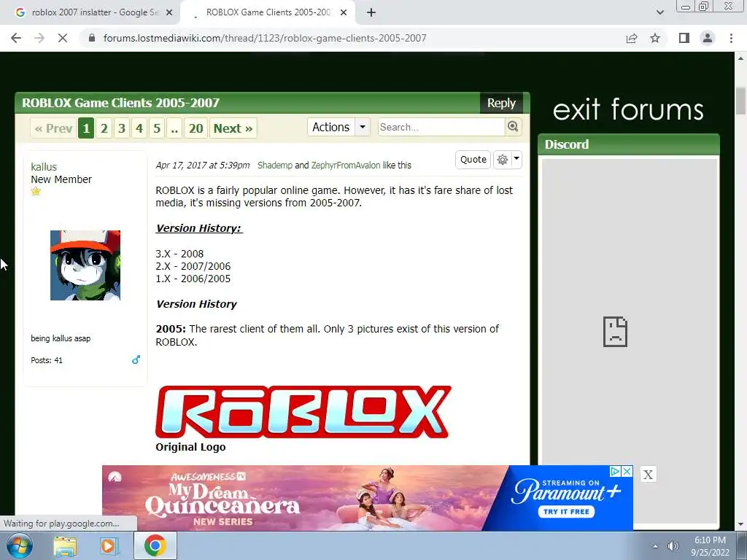Stop loading the page
This screenshot has height=560, width=747.
(63, 38)
